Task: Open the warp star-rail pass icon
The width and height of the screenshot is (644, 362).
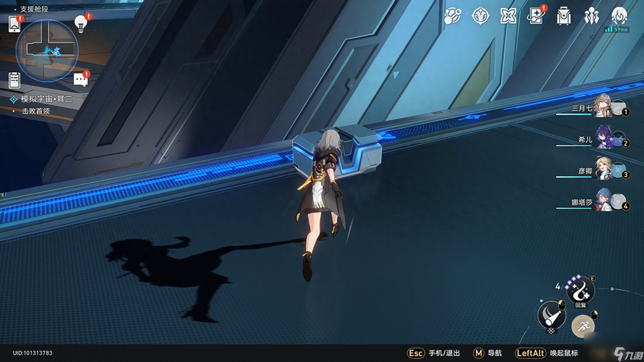Action: tap(536, 16)
